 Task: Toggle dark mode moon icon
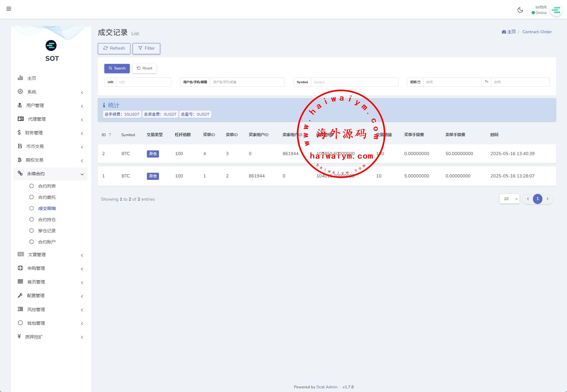point(520,10)
